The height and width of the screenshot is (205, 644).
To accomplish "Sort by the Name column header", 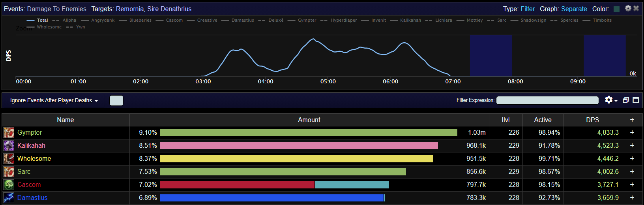I will pyautogui.click(x=66, y=120).
